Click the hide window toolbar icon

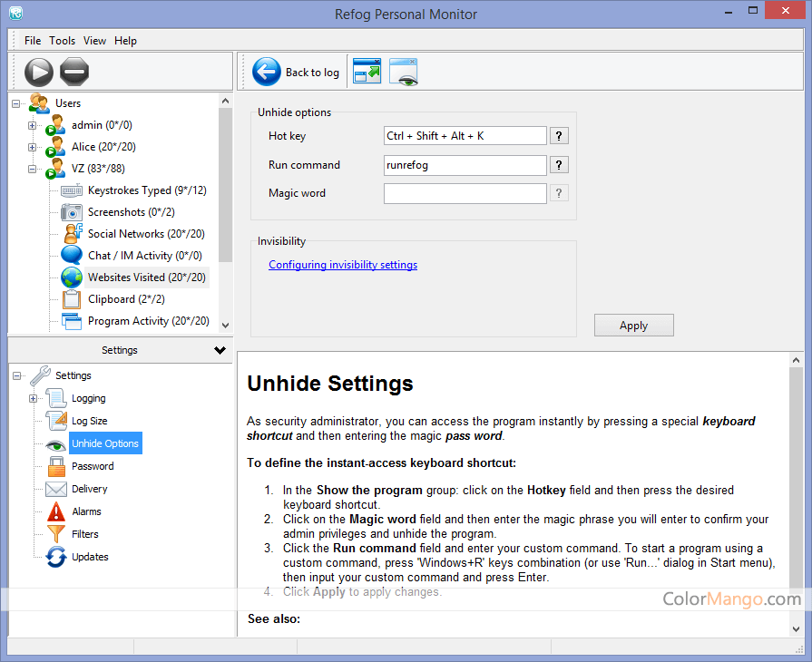click(367, 73)
